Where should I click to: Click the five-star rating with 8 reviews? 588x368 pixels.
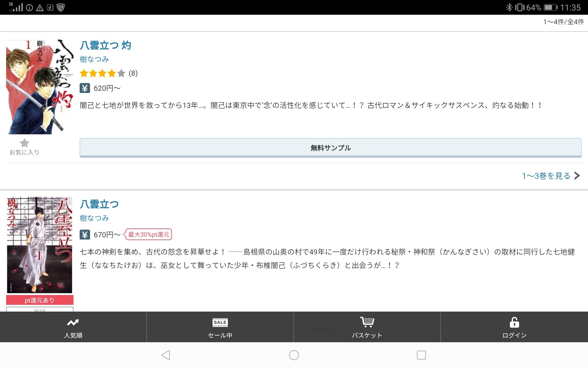103,73
